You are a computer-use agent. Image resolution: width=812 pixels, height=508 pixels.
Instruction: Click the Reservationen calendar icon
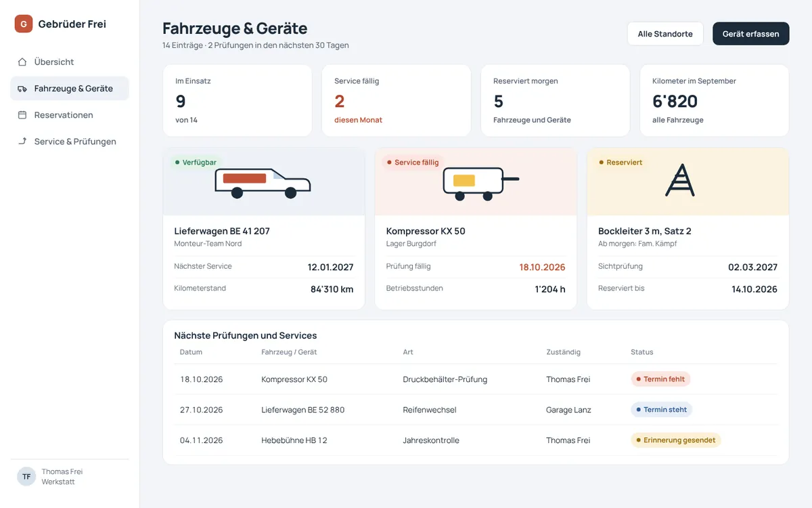(x=22, y=115)
